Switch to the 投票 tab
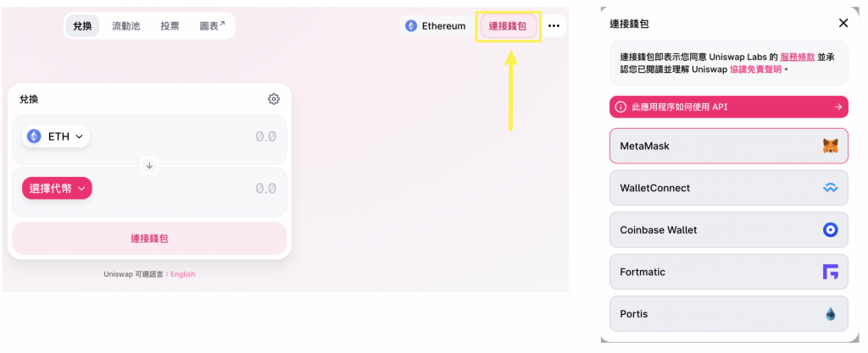Viewport: 868px width, 353px height. 170,26
